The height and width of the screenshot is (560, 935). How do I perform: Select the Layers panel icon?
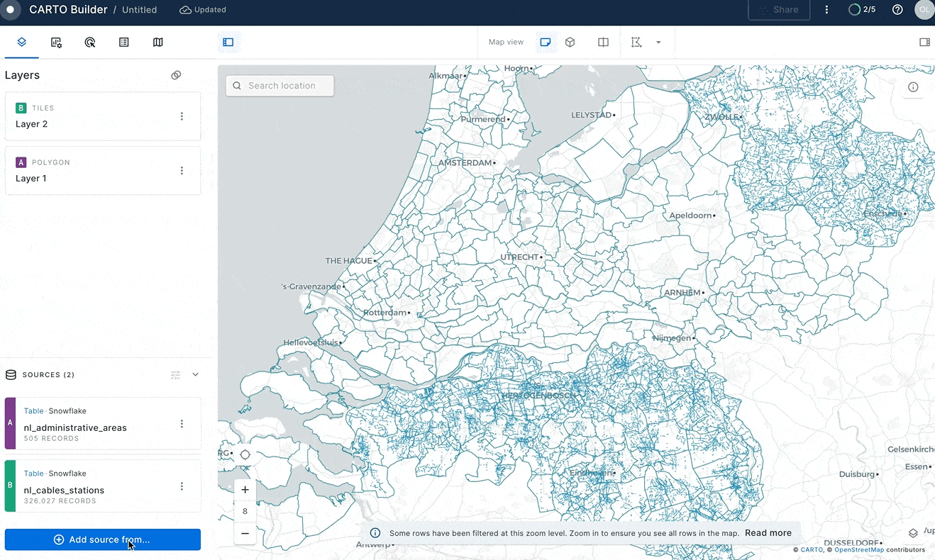click(21, 42)
